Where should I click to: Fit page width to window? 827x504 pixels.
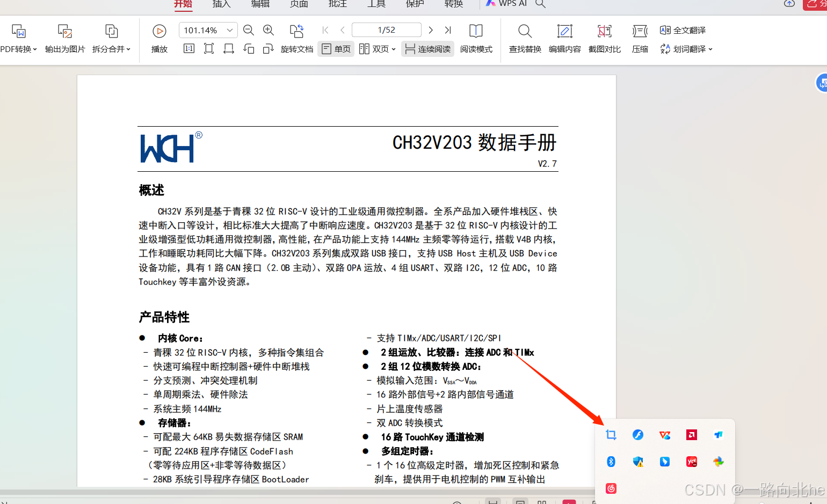coord(229,49)
